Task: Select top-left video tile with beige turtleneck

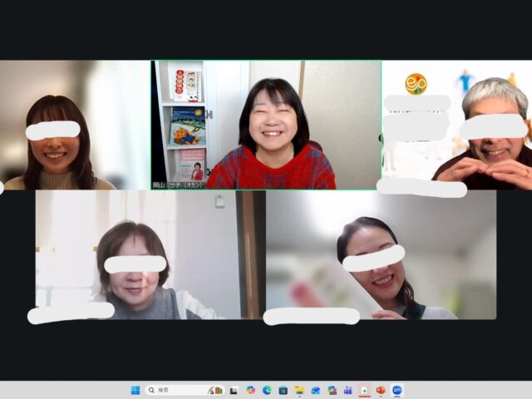Action: click(x=75, y=125)
